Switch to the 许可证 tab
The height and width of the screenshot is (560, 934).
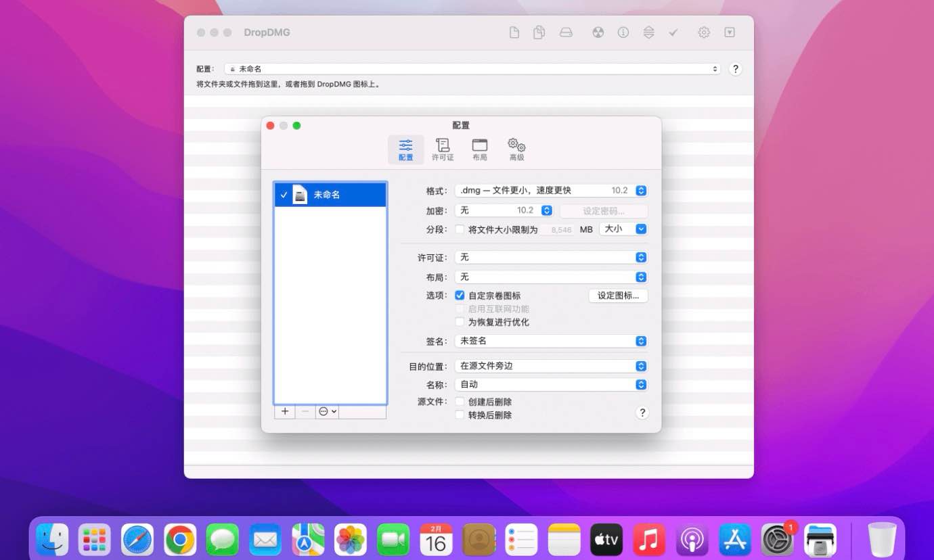pyautogui.click(x=443, y=149)
